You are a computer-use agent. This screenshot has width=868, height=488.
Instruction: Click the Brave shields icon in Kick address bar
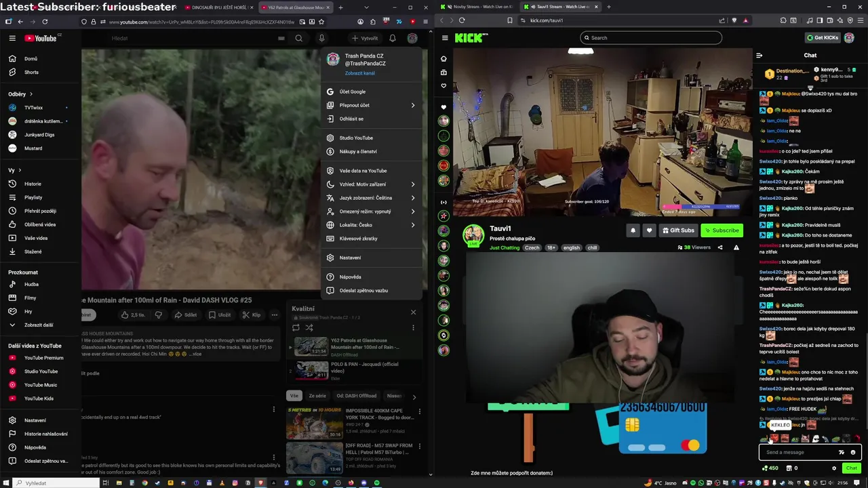[734, 20]
